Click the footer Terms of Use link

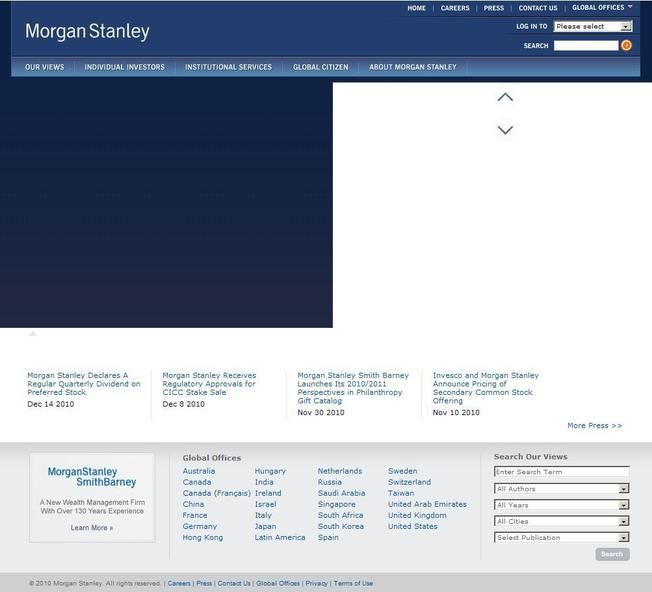click(x=353, y=583)
